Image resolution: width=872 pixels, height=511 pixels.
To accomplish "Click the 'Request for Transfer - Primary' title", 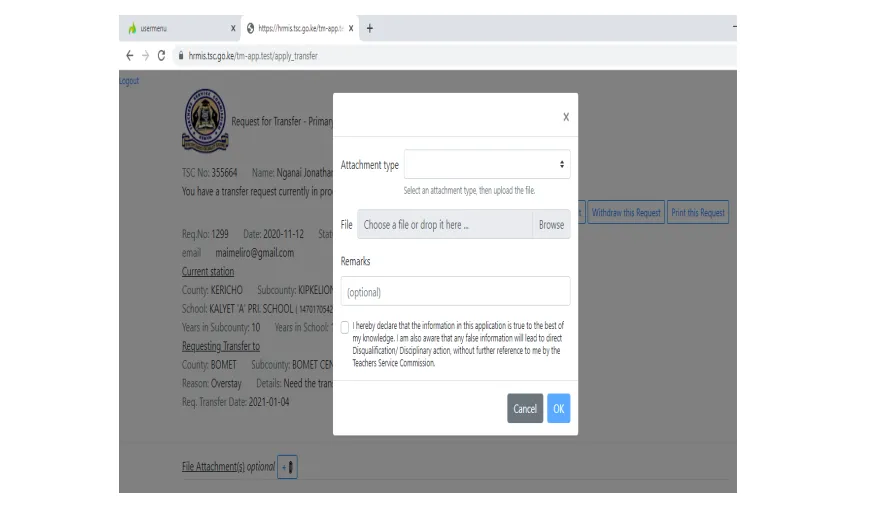I will click(282, 122).
